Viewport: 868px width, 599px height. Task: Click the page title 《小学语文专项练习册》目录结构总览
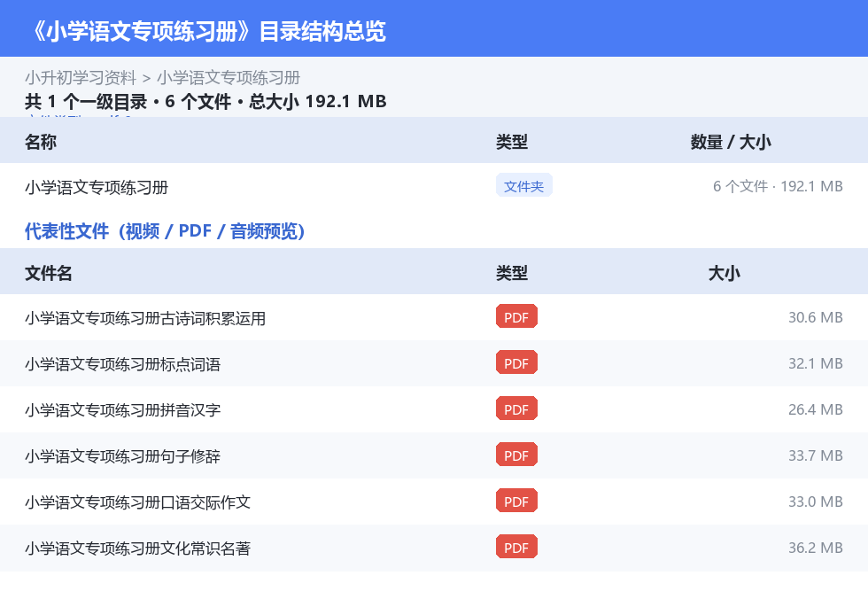click(209, 31)
